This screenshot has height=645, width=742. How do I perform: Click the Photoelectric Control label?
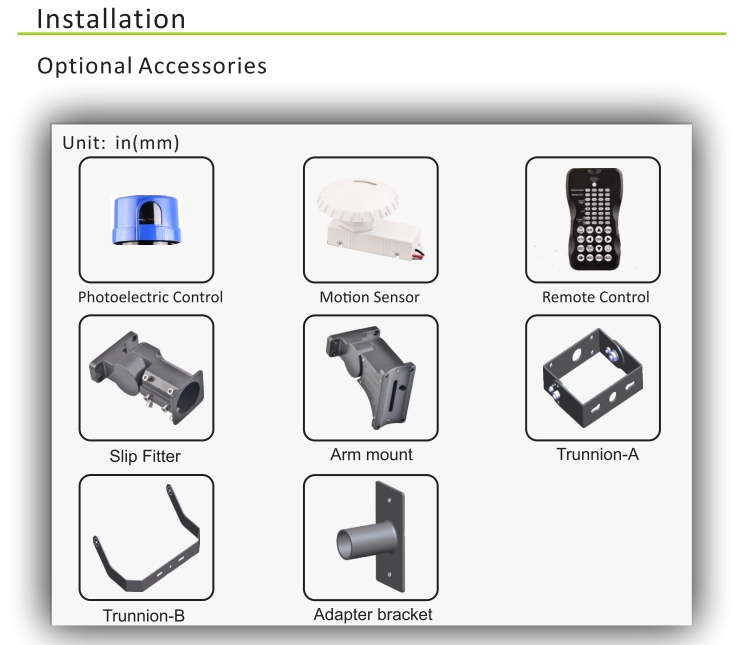150,297
